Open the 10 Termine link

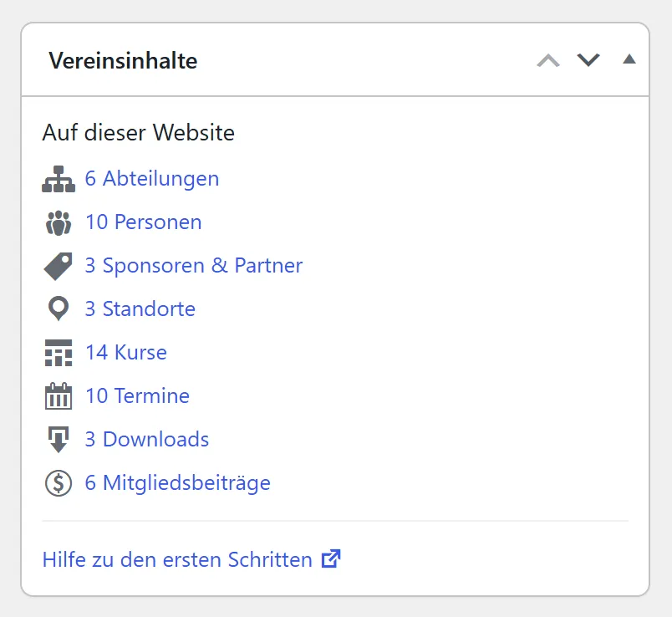click(137, 395)
